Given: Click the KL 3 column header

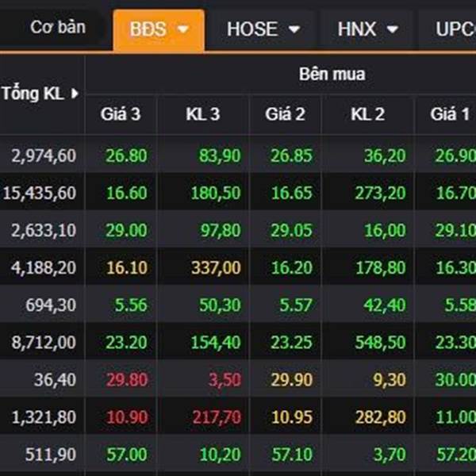Looking at the screenshot, I should 203,114.
